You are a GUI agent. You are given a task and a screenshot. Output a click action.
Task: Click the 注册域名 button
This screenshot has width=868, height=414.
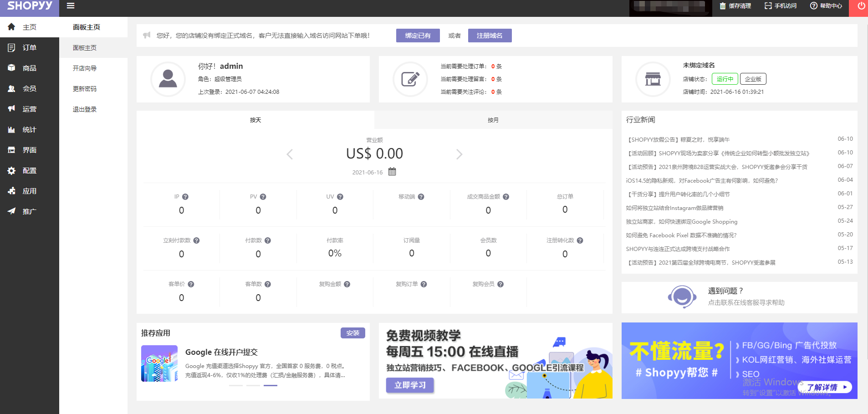(490, 36)
